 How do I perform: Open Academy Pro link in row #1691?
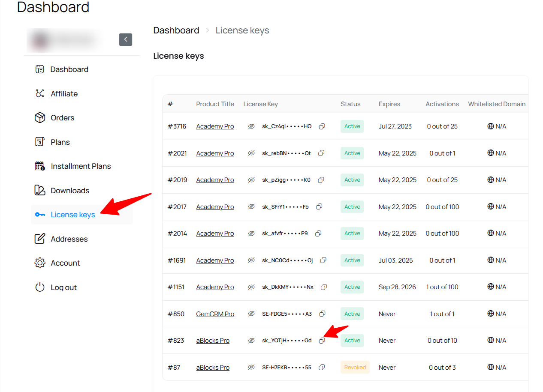point(215,260)
